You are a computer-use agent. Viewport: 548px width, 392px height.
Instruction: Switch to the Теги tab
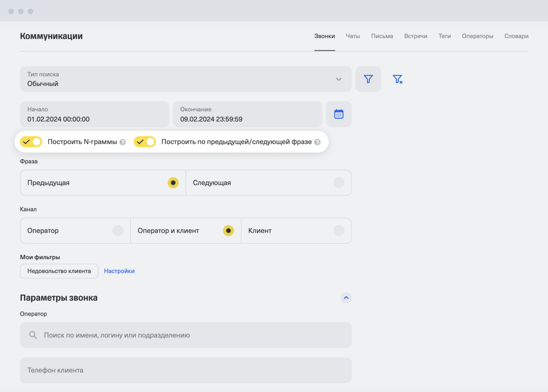tap(445, 36)
